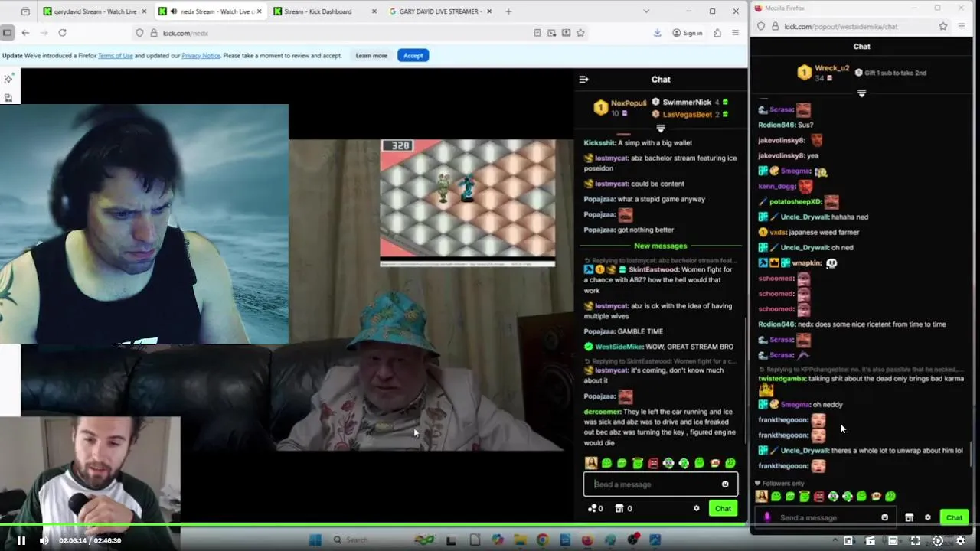Reload the kick.com/nedx page
The height and width of the screenshot is (551, 980).
point(62,33)
